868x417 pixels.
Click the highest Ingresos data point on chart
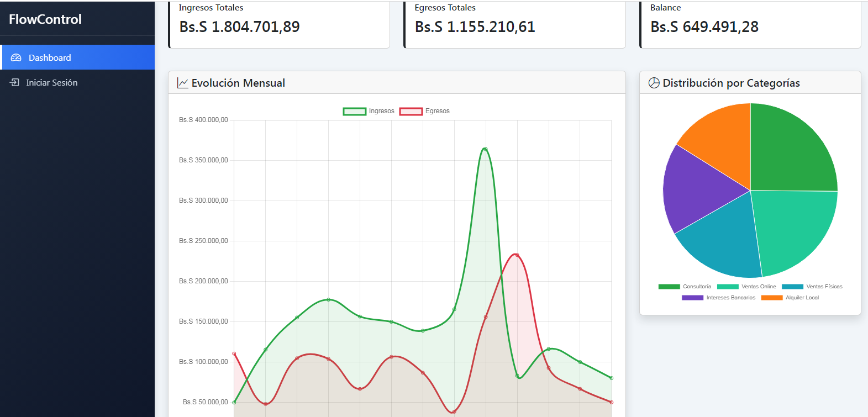click(x=485, y=149)
